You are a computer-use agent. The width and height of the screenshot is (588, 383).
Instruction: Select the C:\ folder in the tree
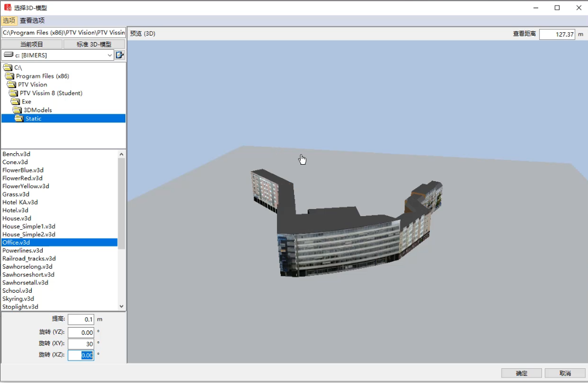[13, 67]
